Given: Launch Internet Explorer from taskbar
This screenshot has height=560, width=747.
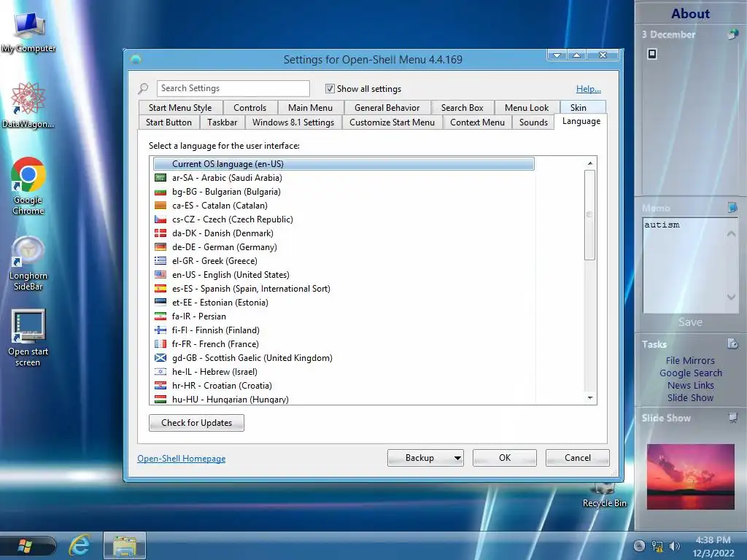Looking at the screenshot, I should coord(80,545).
